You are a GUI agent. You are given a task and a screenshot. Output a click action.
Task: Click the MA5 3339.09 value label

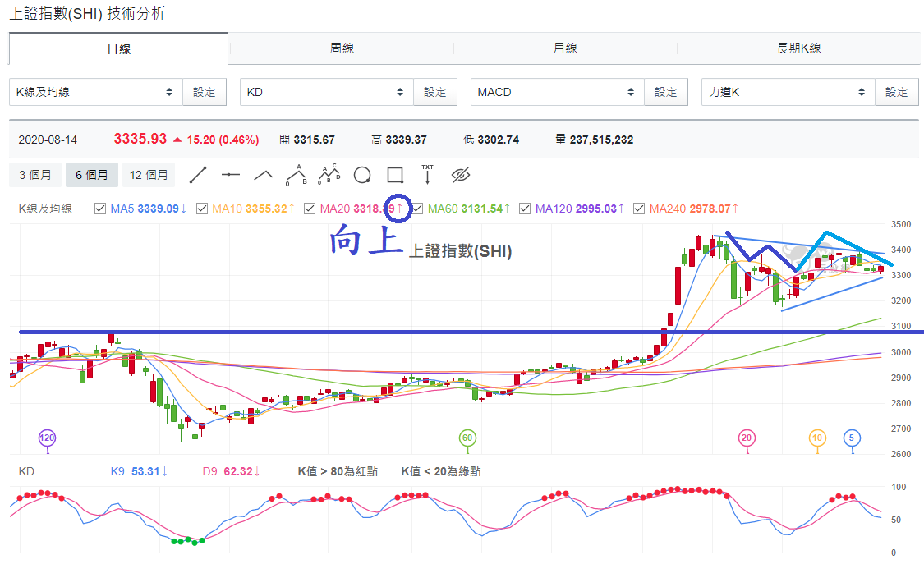[149, 209]
